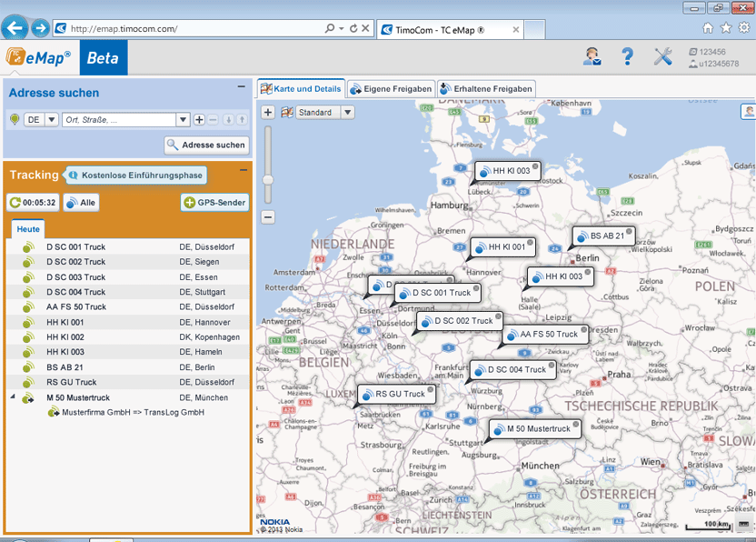Screen dimensions: 756x542
Task: Close the RS GU Truck map label
Action: click(431, 389)
